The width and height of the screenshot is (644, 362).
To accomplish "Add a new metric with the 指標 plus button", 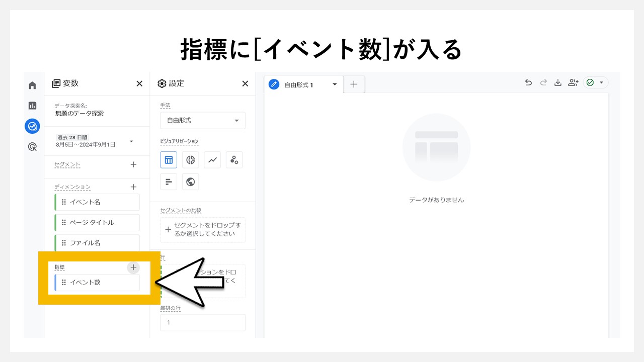I will [x=133, y=267].
